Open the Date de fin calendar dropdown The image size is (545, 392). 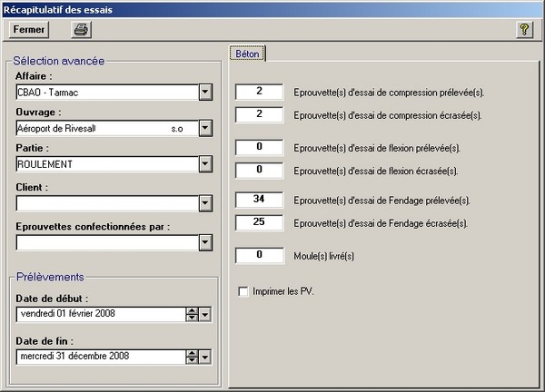pyautogui.click(x=205, y=356)
